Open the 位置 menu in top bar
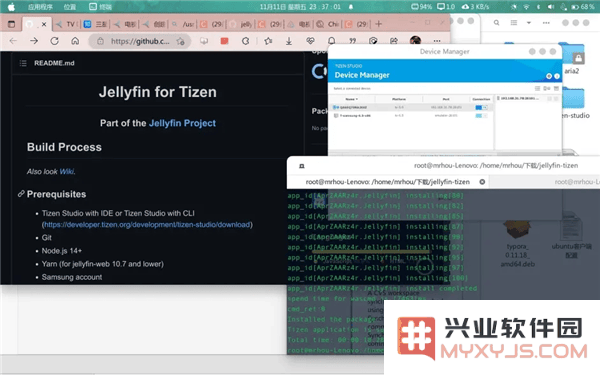The image size is (600, 375). click(x=70, y=7)
